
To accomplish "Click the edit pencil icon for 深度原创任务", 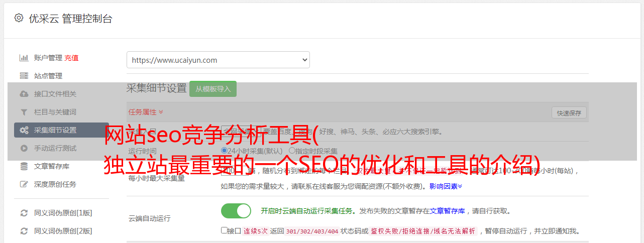I will coord(24,184).
